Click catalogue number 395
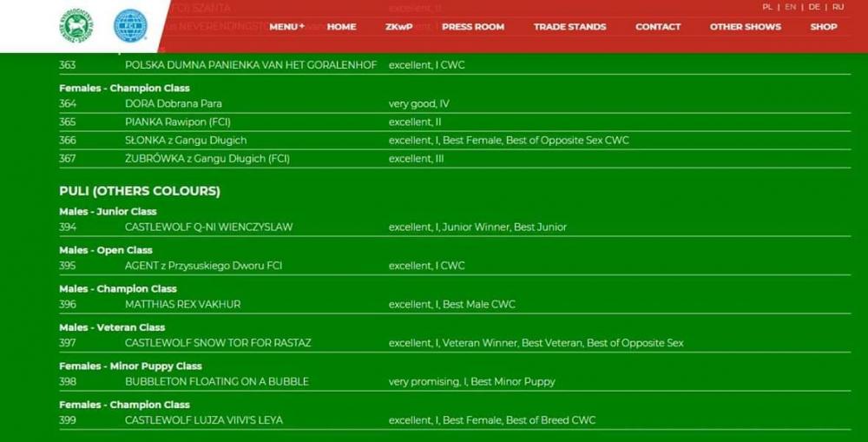 [68, 266]
